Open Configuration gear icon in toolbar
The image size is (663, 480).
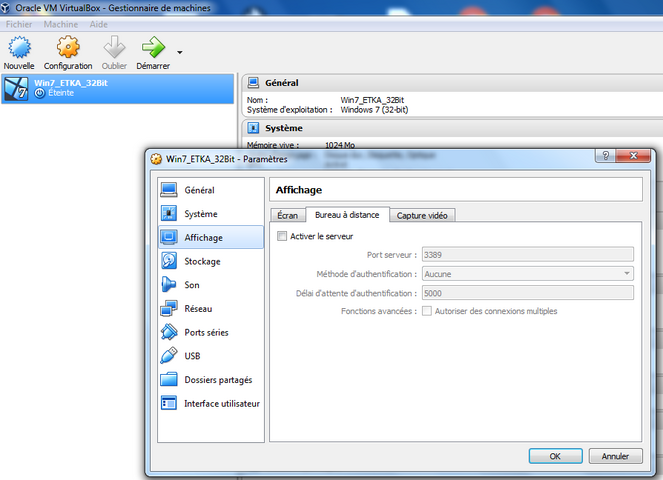68,47
